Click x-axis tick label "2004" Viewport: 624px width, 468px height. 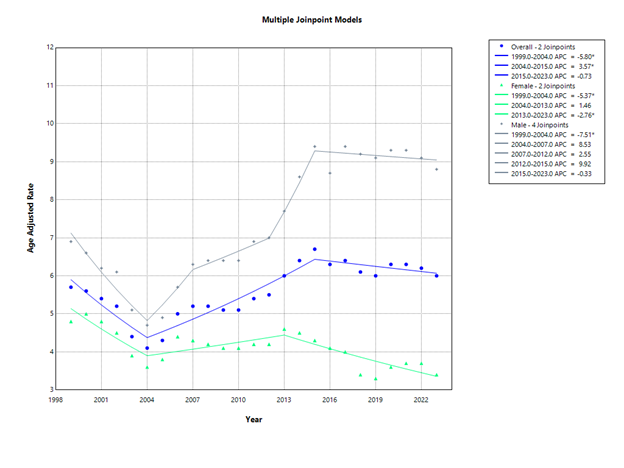[147, 400]
